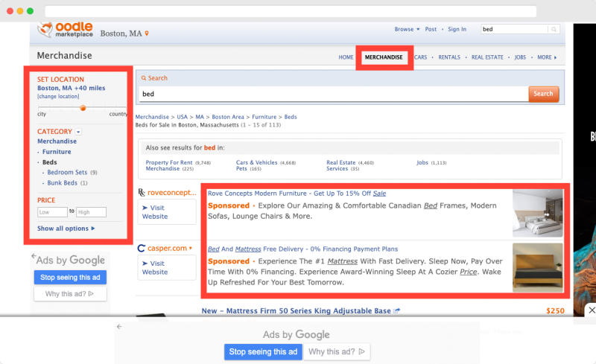Select the Bedroom Sets subcategory
The height and width of the screenshot is (364, 596).
tap(67, 173)
